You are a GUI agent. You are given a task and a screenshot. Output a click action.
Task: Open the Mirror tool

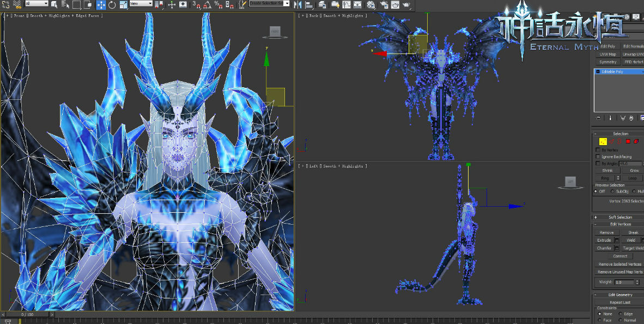[298, 5]
